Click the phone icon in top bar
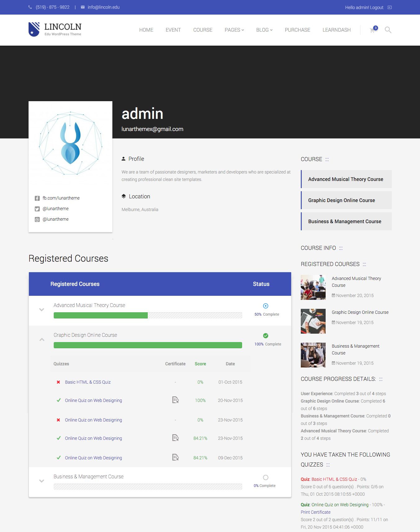This screenshot has height=532, width=420. pos(30,7)
